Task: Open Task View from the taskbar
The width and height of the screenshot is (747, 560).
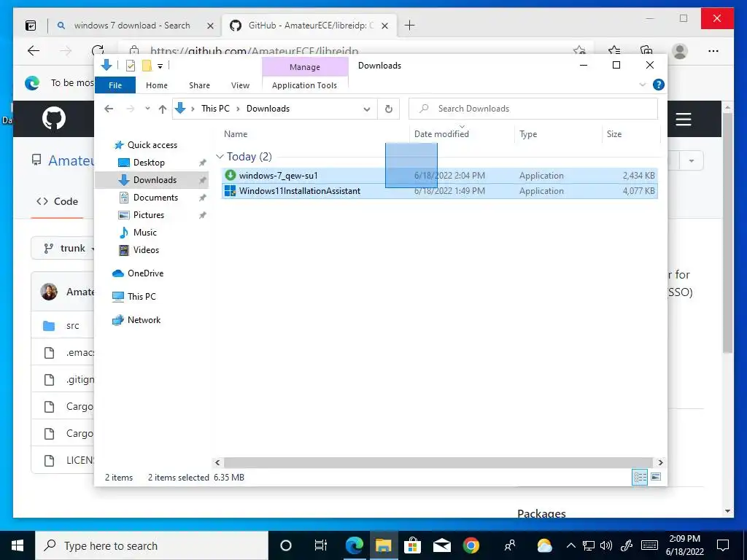Action: [321, 545]
